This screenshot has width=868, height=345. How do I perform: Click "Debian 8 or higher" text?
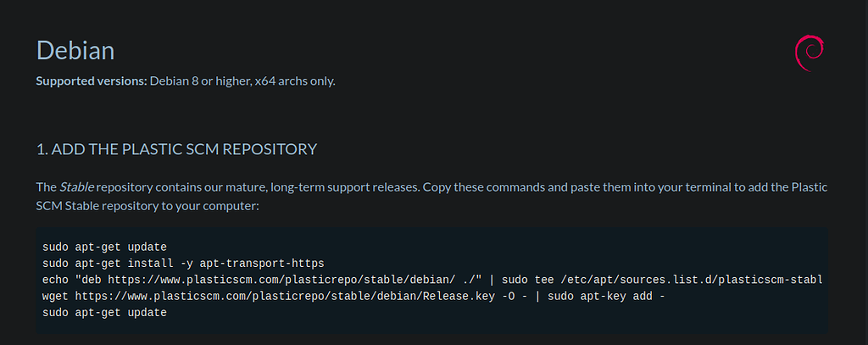pos(199,81)
